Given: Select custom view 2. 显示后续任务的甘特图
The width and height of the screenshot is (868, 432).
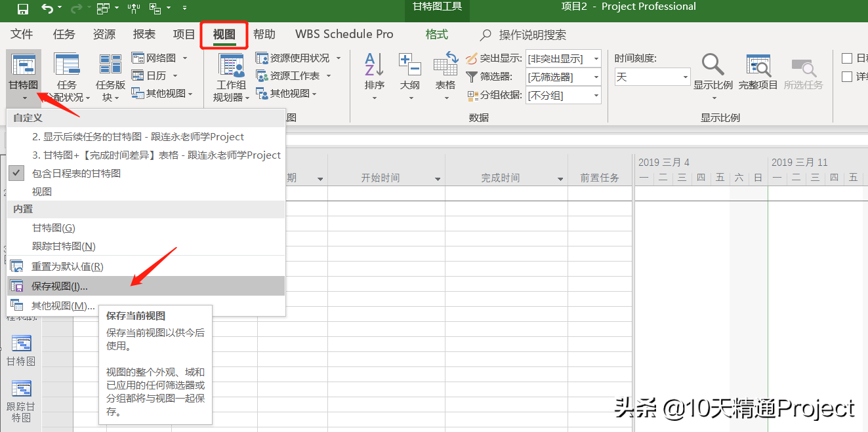Looking at the screenshot, I should pos(146,136).
